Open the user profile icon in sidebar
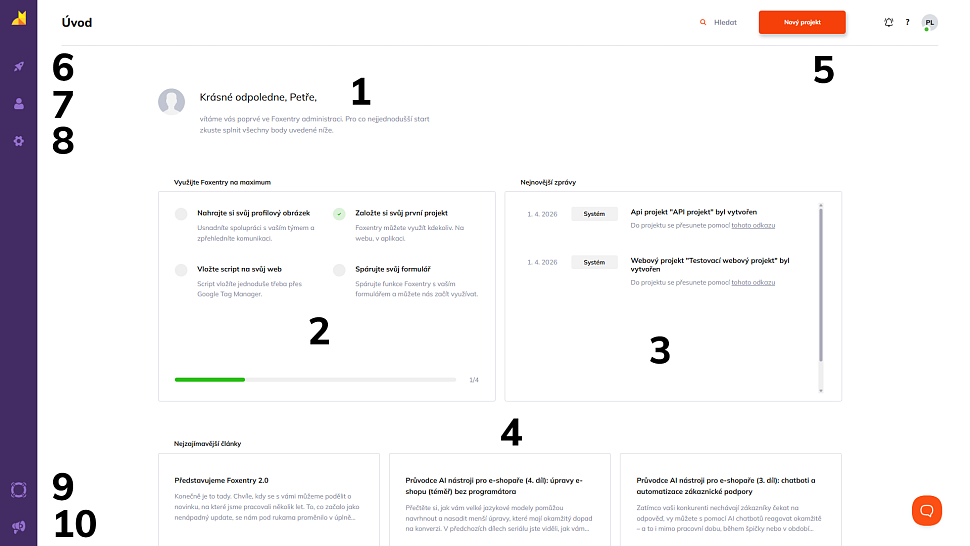 (19, 103)
